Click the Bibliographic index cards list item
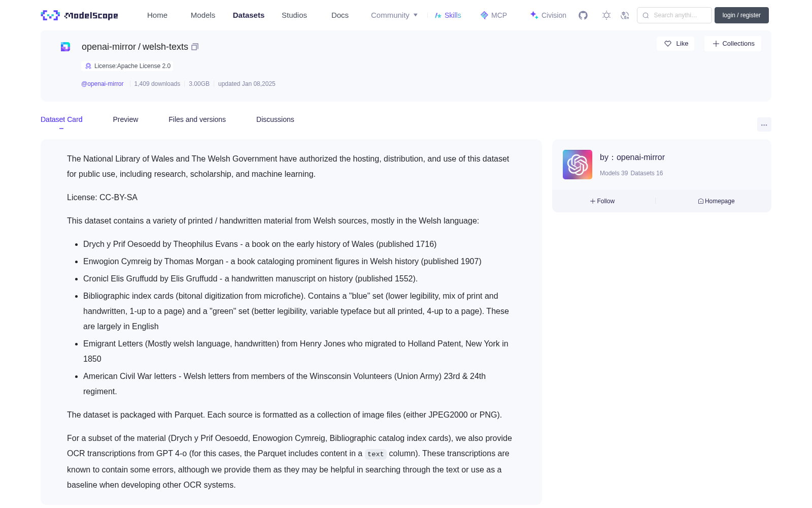The image size is (812, 508). click(296, 311)
